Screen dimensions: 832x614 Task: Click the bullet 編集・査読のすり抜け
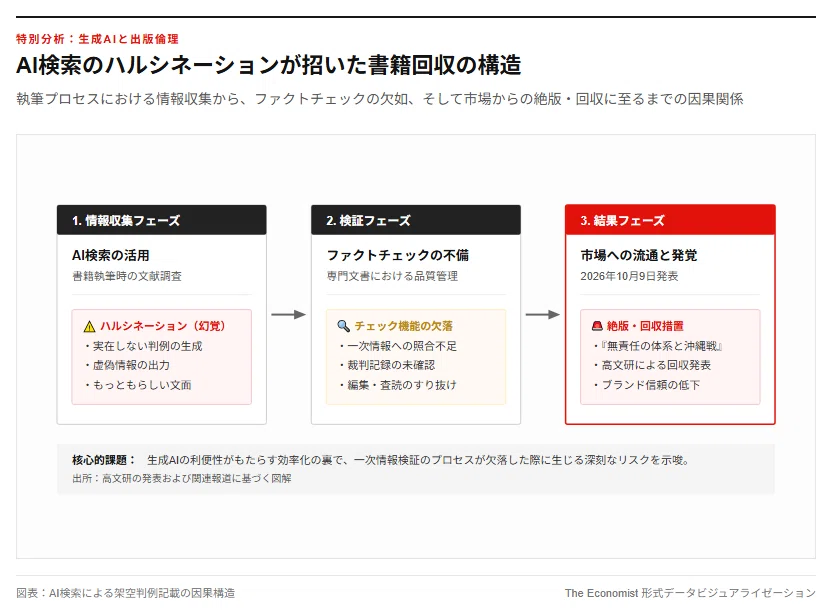point(397,385)
